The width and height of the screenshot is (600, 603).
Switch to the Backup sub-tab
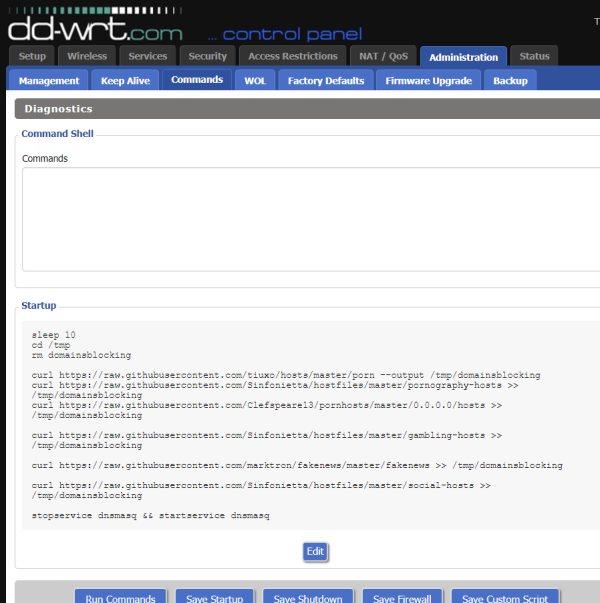(x=510, y=80)
